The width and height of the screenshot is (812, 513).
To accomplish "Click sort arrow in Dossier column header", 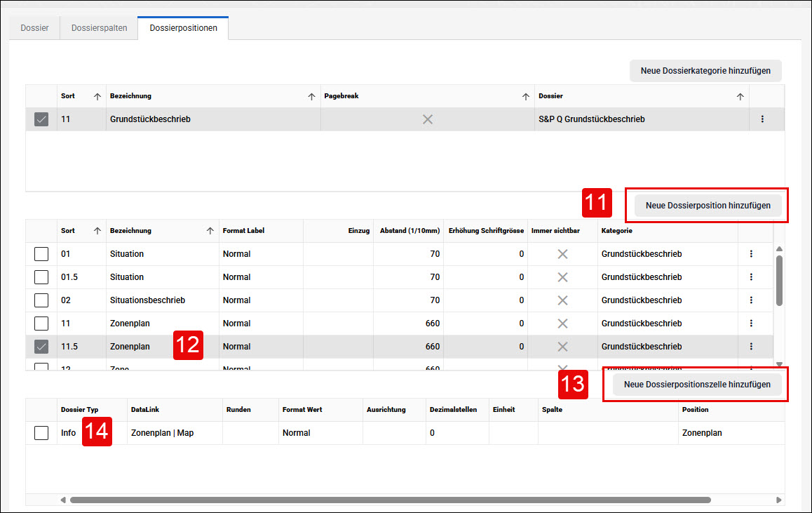I will coord(740,96).
